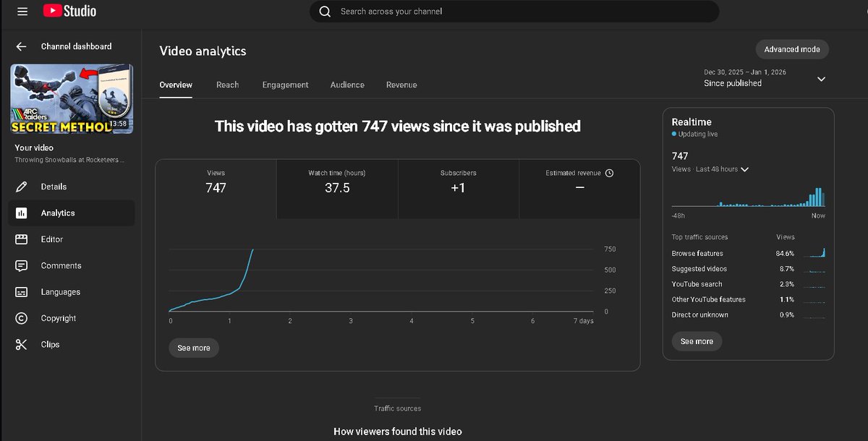Select the Views metric card
Image resolution: width=868 pixels, height=441 pixels.
[x=216, y=189]
